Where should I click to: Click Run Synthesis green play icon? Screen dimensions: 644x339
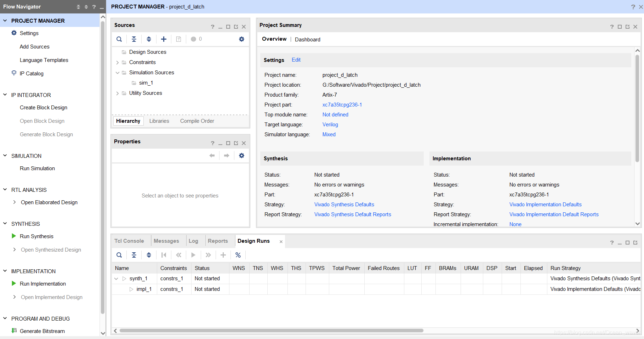pyautogui.click(x=14, y=236)
